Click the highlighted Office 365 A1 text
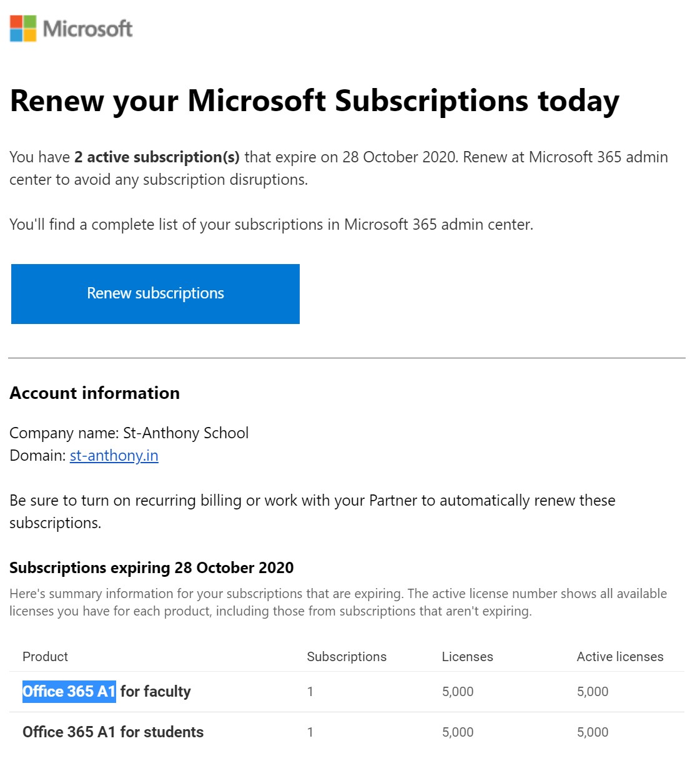The height and width of the screenshot is (761, 700). point(69,691)
